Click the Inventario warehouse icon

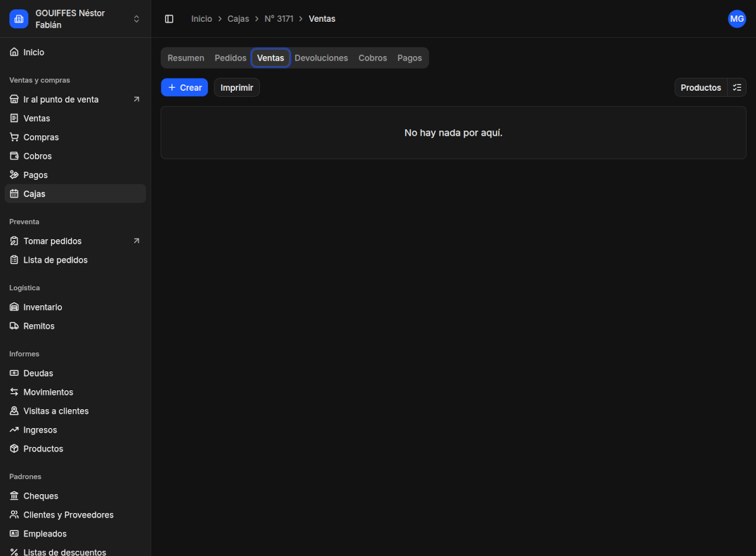[x=14, y=307]
